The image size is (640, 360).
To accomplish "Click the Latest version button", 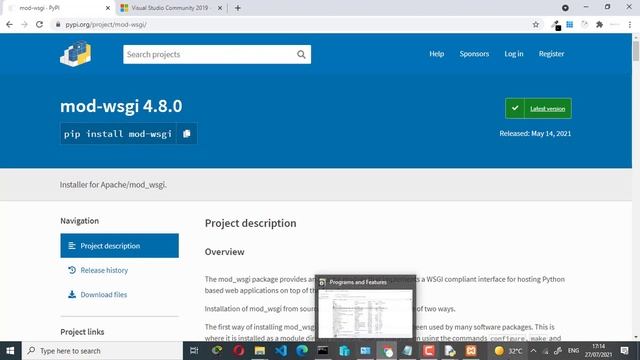I will click(538, 109).
